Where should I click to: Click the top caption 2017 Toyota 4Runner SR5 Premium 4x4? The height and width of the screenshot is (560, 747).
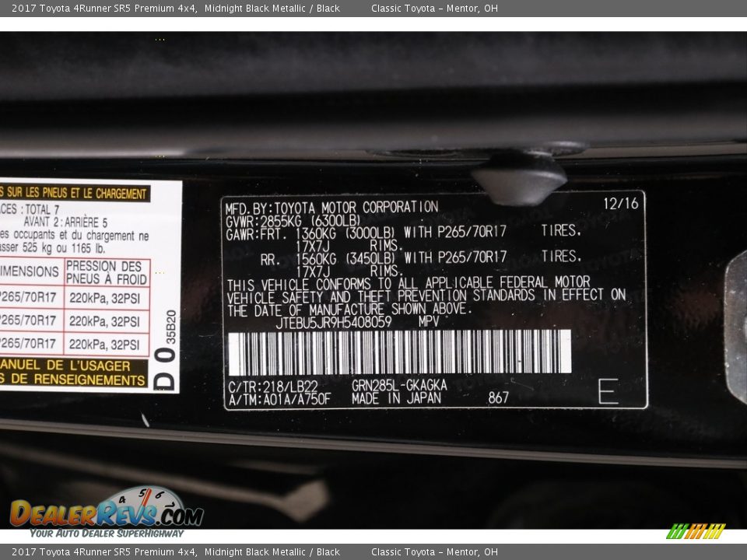104,8
